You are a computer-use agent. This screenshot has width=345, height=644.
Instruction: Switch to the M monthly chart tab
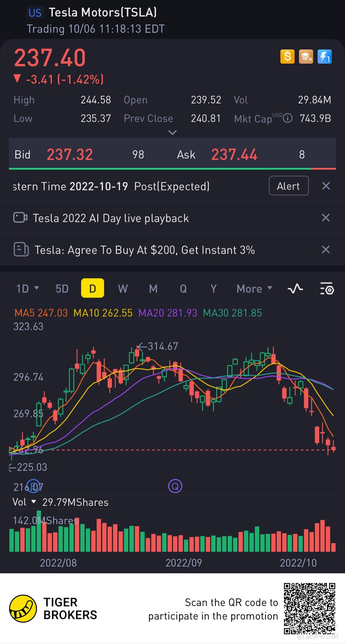tap(153, 288)
